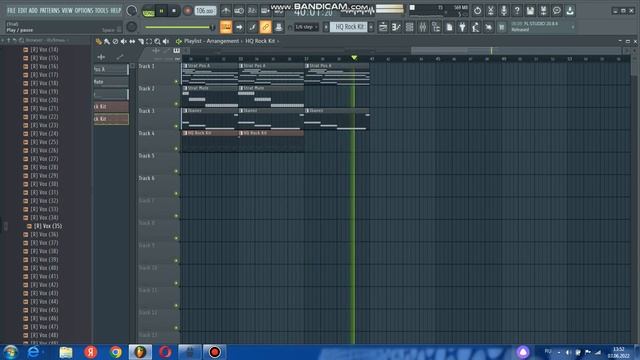This screenshot has width=640, height=360.
Task: Open the PATTERNS menu
Action: pyautogui.click(x=50, y=11)
